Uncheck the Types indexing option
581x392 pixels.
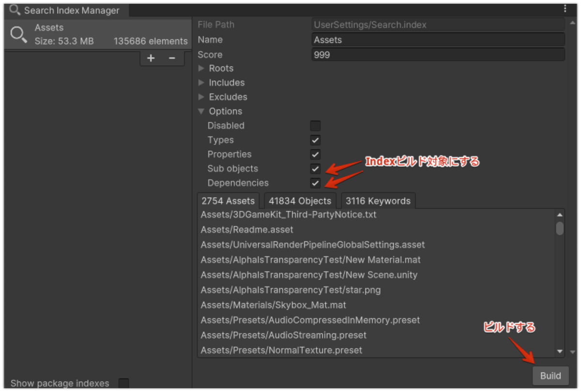tap(315, 140)
